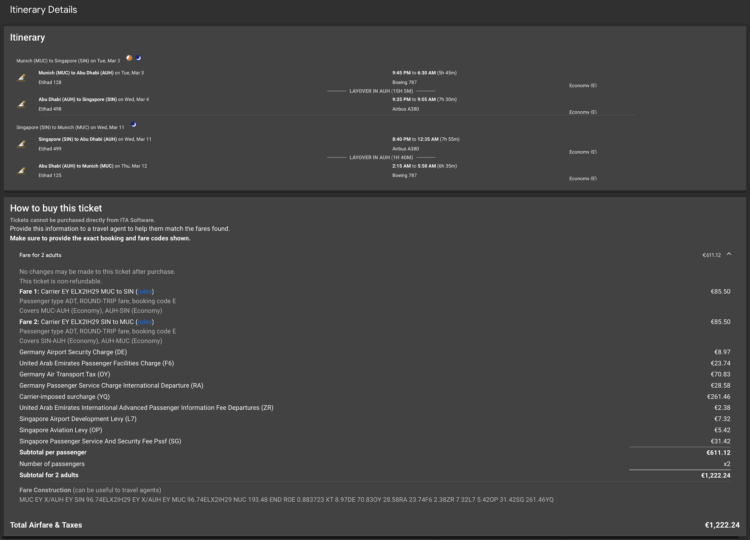The image size is (750, 540).
Task: Click the blue overnight moon icon on the outbound trip
Action: [x=138, y=58]
